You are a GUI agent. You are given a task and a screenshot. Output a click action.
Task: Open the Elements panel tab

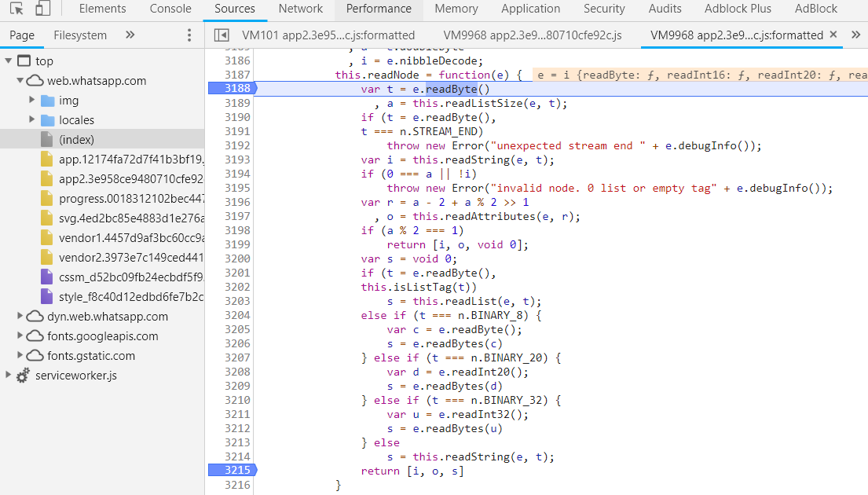click(102, 9)
